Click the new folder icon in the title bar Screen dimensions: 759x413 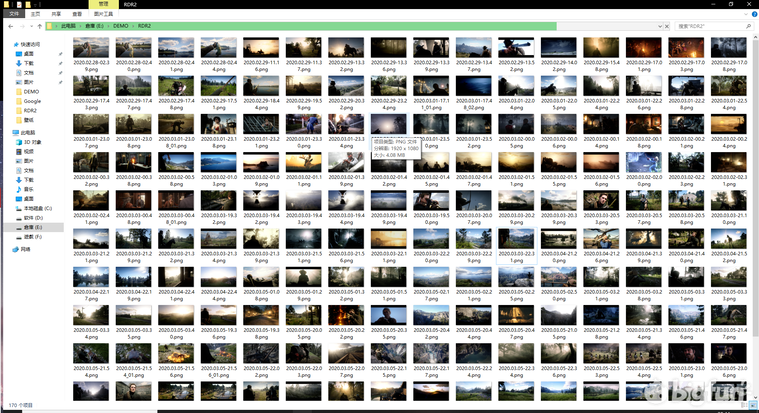click(28, 4)
